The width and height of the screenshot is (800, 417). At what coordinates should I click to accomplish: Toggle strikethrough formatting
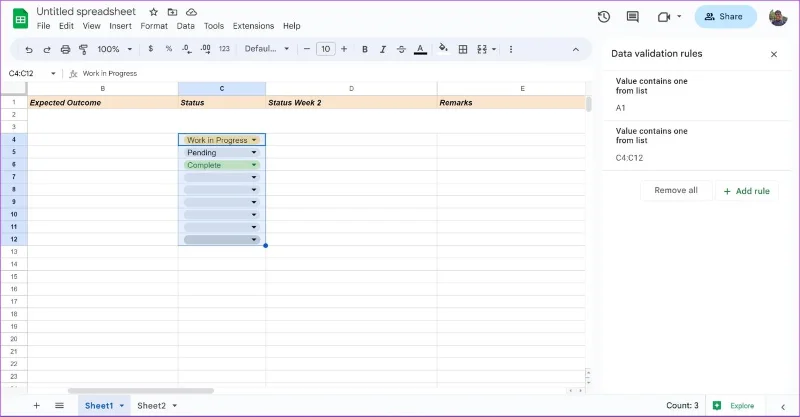coord(402,49)
